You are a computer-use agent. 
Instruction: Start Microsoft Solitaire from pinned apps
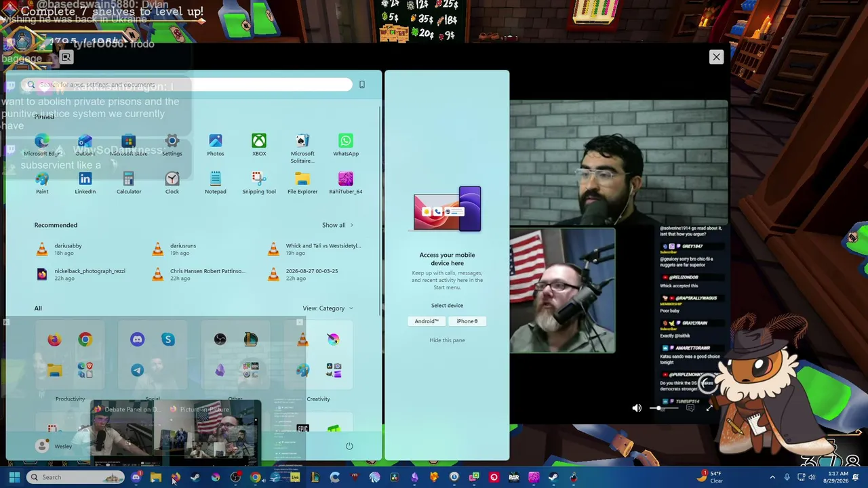(302, 148)
